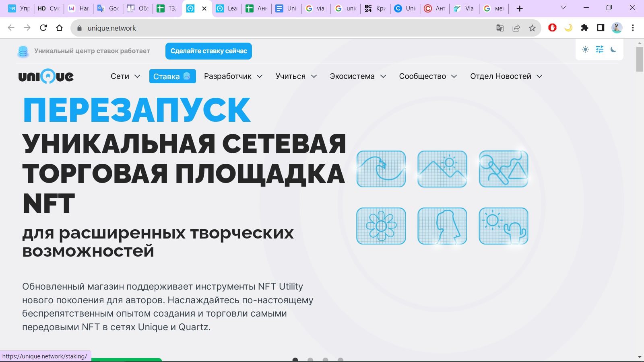The height and width of the screenshot is (362, 644).
Task: Click the site info lock icon
Action: 79,28
